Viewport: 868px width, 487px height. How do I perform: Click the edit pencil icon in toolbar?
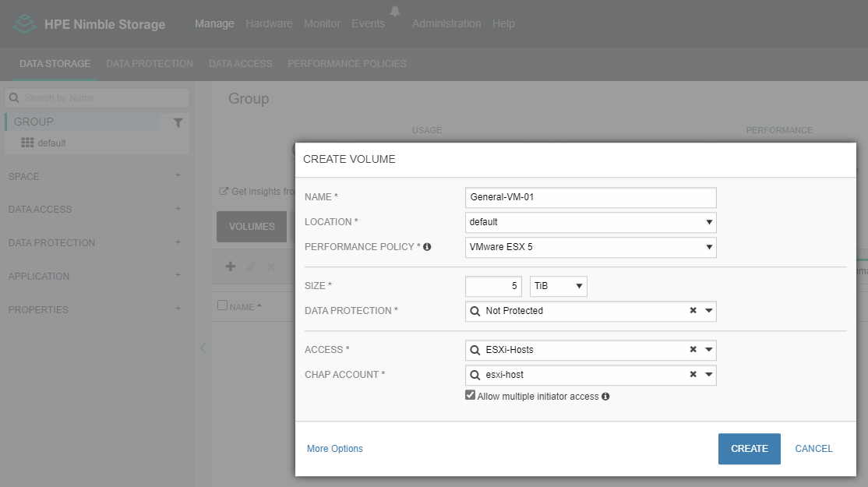pos(250,266)
